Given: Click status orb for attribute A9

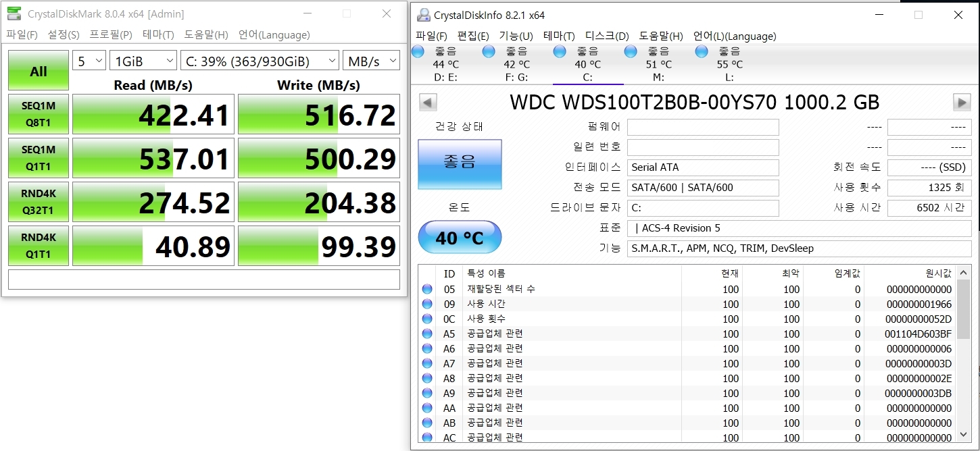Looking at the screenshot, I should [x=427, y=393].
